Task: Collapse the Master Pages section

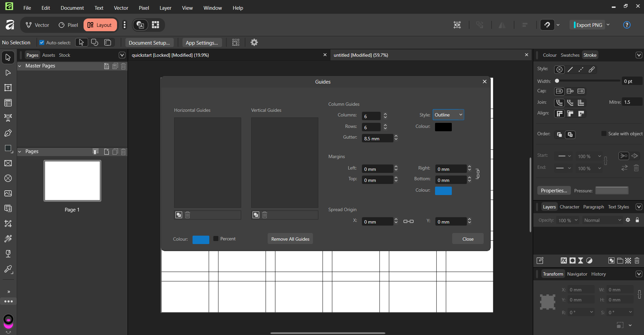Action: (19, 66)
